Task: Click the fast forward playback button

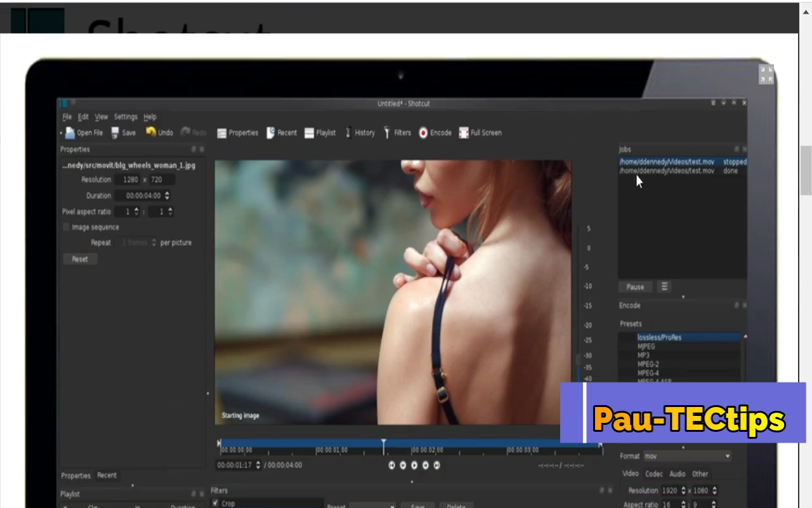Action: coord(426,465)
